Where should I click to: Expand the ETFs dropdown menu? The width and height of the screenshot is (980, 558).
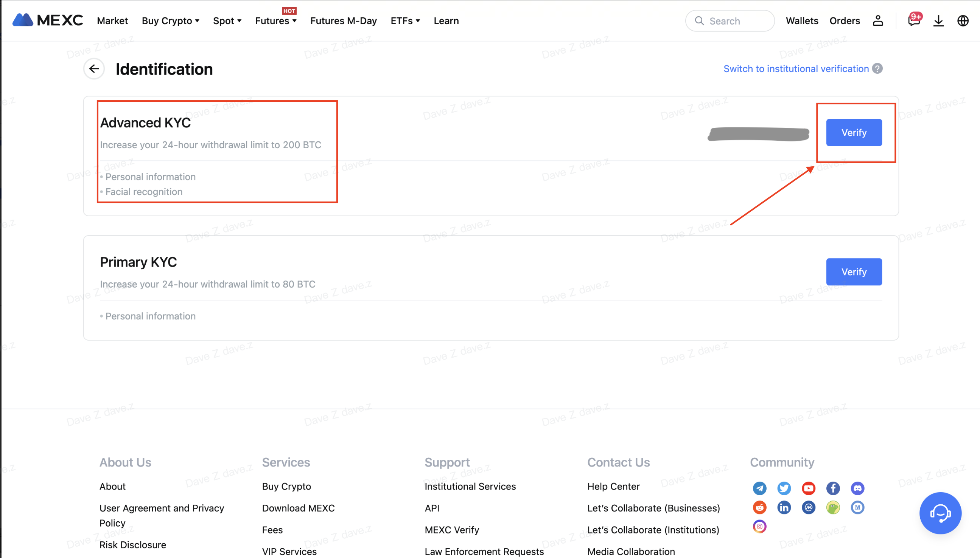point(405,21)
